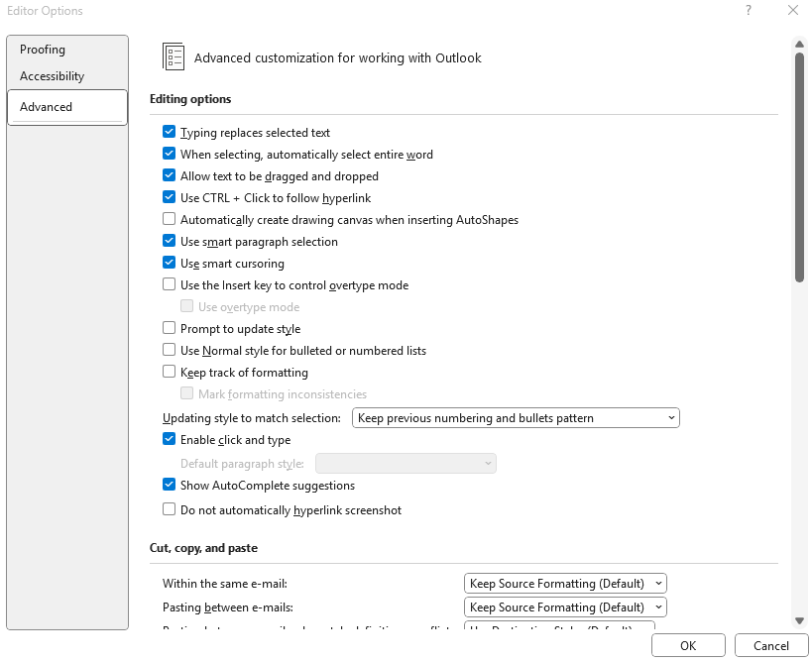Enable Use the Insert key to control overtype mode

click(x=169, y=284)
